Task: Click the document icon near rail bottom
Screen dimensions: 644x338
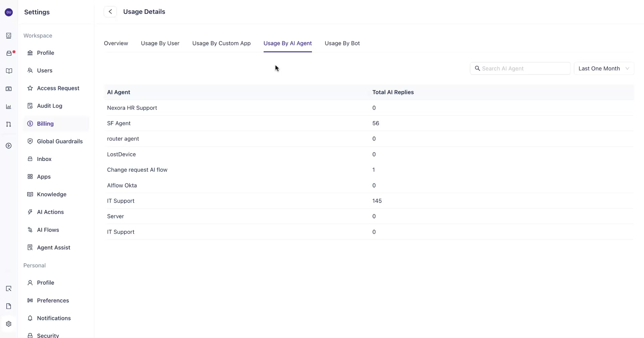Action: pyautogui.click(x=9, y=306)
